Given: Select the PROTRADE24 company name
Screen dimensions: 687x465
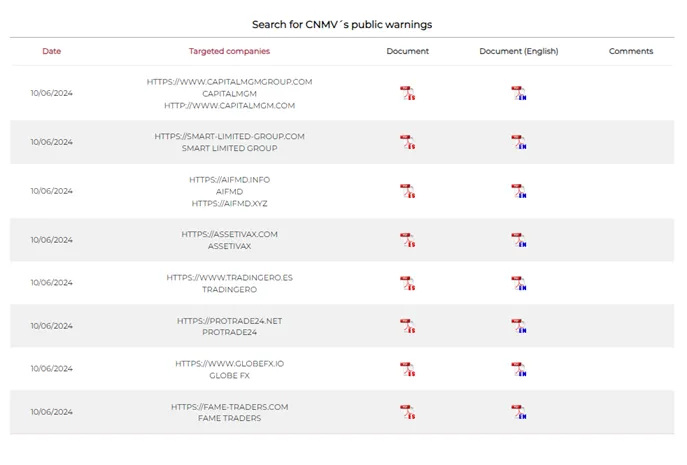Looking at the screenshot, I should (x=229, y=332).
